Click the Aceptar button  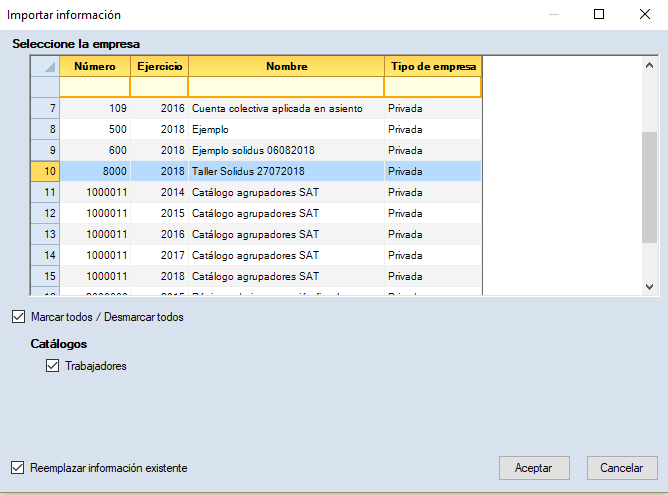(x=534, y=468)
